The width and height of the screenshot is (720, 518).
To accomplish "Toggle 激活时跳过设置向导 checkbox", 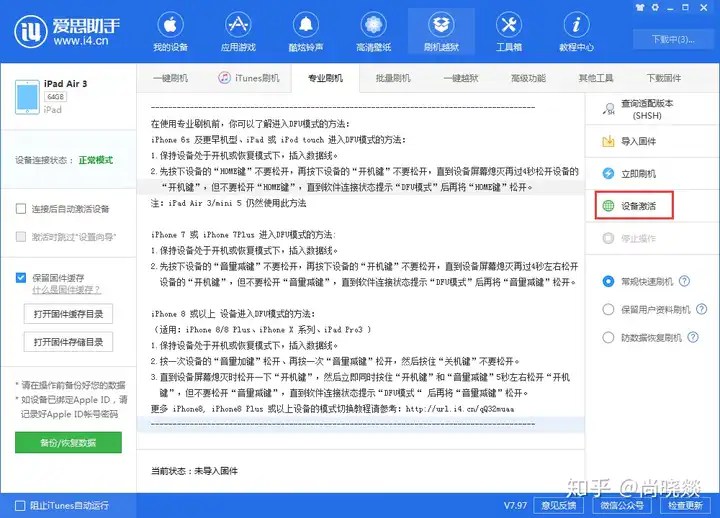I will [x=21, y=236].
